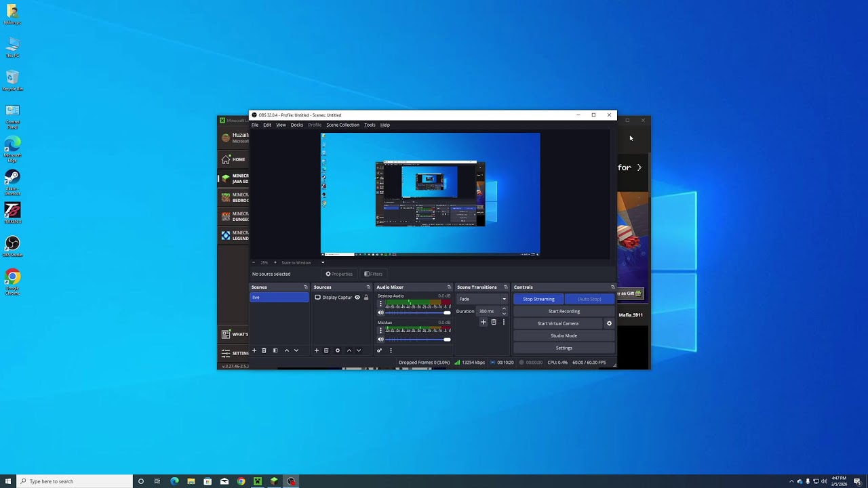The height and width of the screenshot is (488, 868).
Task: Open the Scene Collection menu
Action: pos(342,125)
